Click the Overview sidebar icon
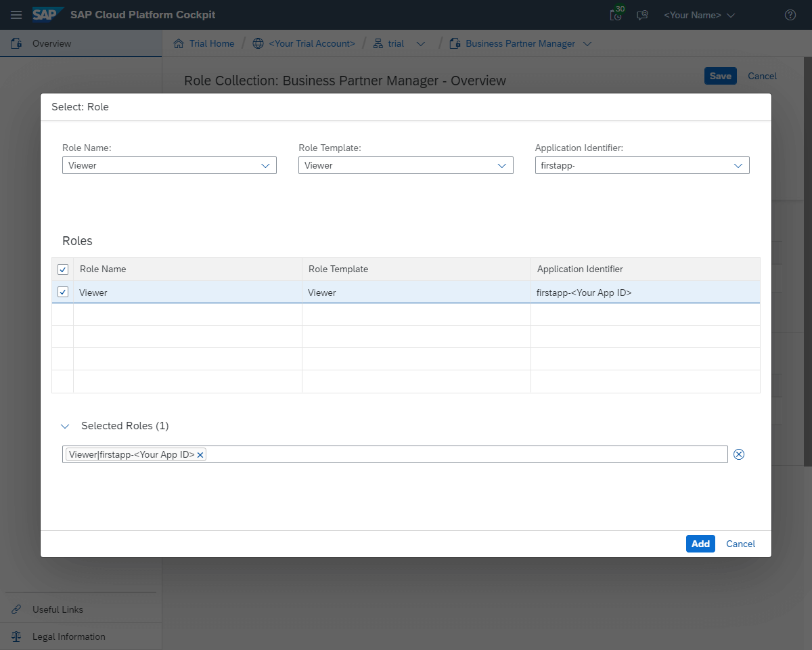Image resolution: width=812 pixels, height=650 pixels. tap(16, 43)
